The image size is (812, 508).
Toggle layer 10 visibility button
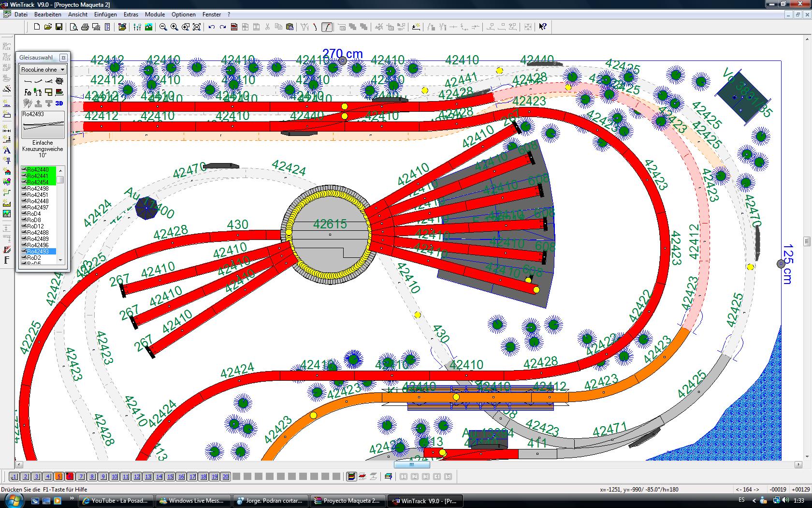pos(115,477)
